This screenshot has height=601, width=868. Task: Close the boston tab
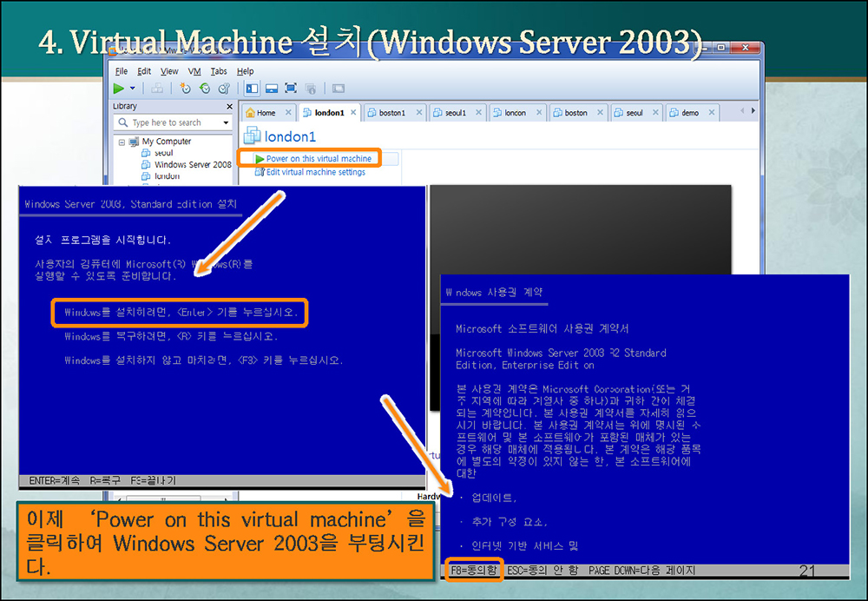(600, 112)
